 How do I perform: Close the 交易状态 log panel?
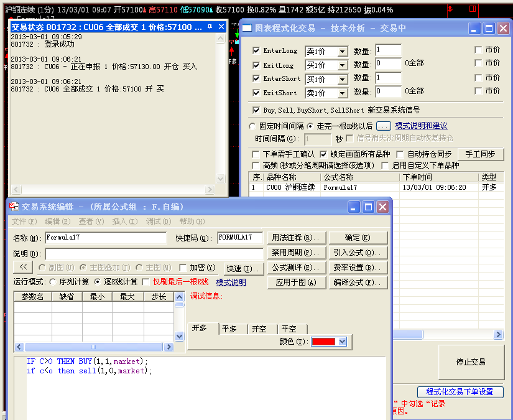pyautogui.click(x=220, y=27)
